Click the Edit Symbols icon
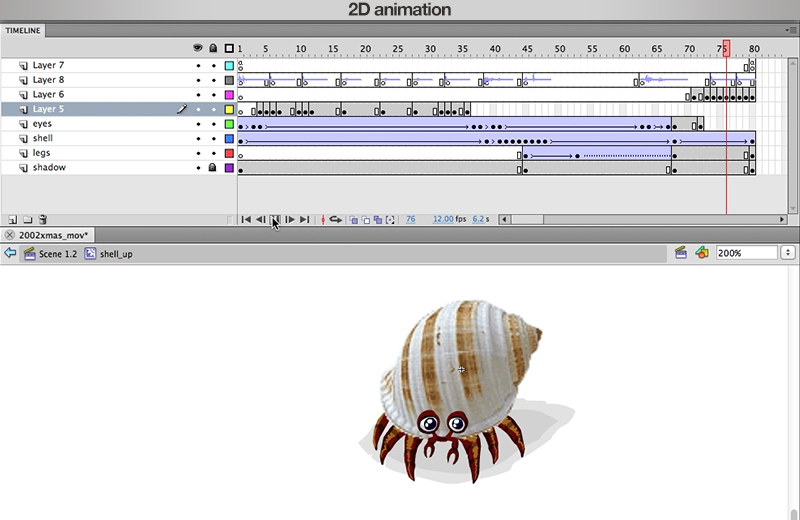This screenshot has height=520, width=800. 702,253
